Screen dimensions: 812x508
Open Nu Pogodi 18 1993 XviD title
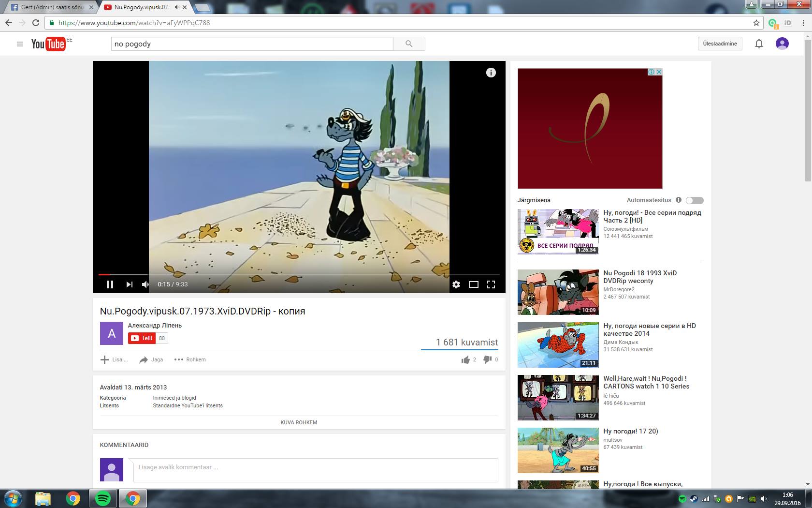(639, 277)
